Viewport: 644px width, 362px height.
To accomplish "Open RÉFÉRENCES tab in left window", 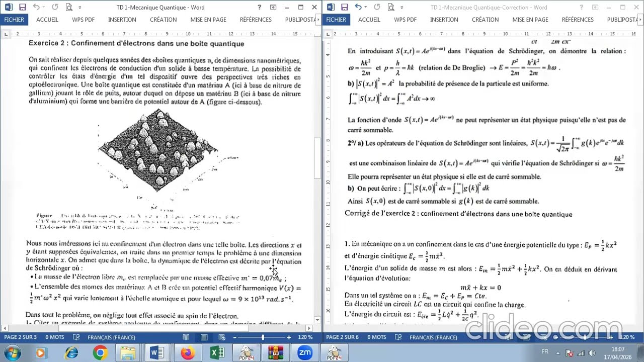I will pyautogui.click(x=256, y=20).
